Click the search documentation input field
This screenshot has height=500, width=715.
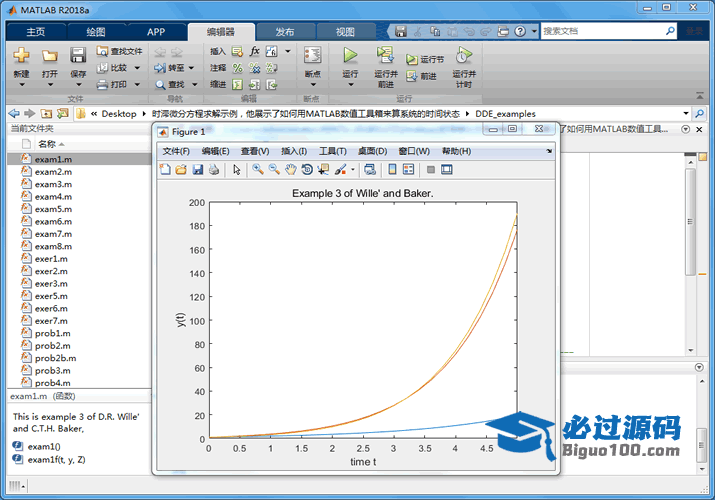point(603,31)
